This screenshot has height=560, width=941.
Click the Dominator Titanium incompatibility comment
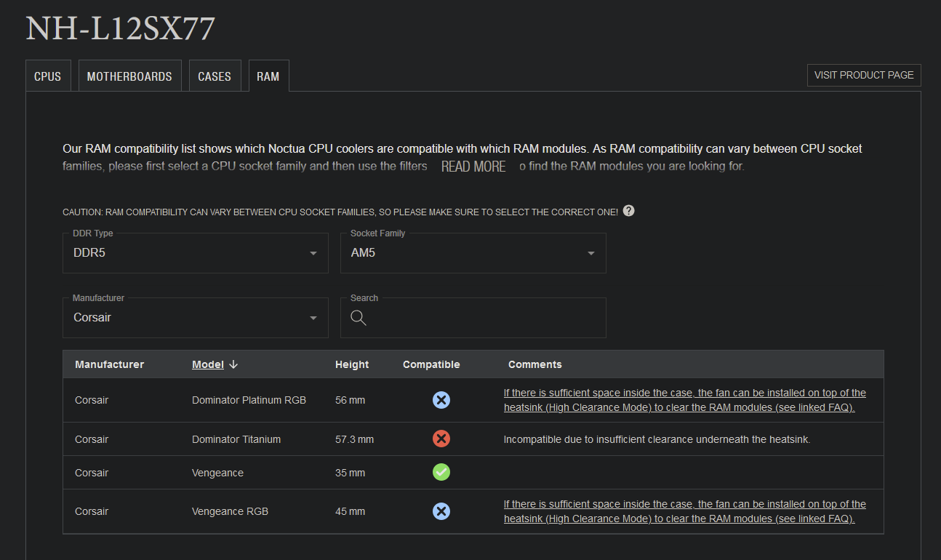(x=657, y=439)
